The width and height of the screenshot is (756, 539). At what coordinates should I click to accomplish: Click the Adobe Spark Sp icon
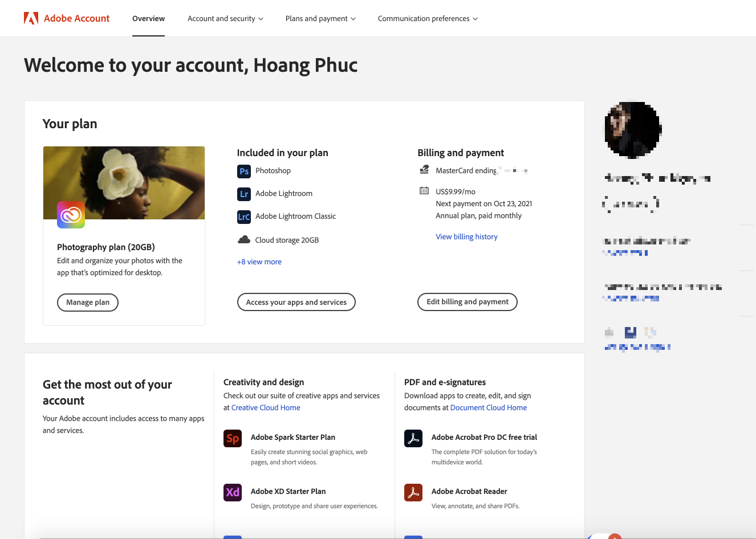(233, 438)
